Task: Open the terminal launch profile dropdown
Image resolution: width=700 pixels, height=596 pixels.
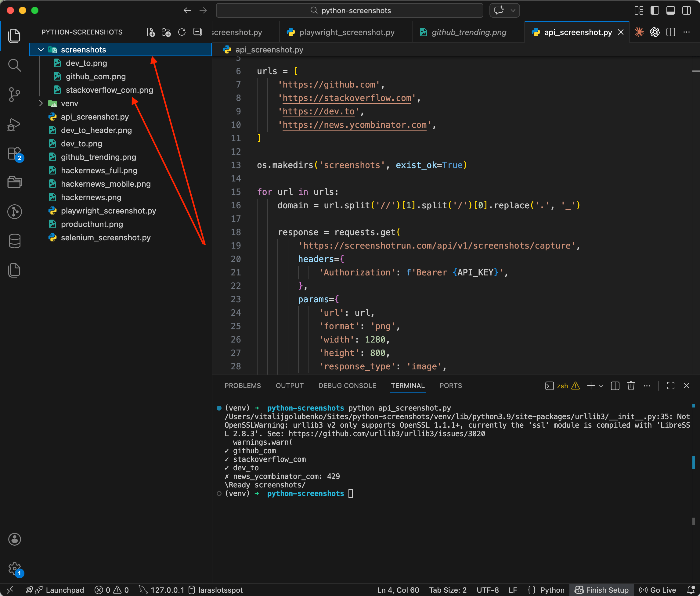Action: pyautogui.click(x=601, y=386)
